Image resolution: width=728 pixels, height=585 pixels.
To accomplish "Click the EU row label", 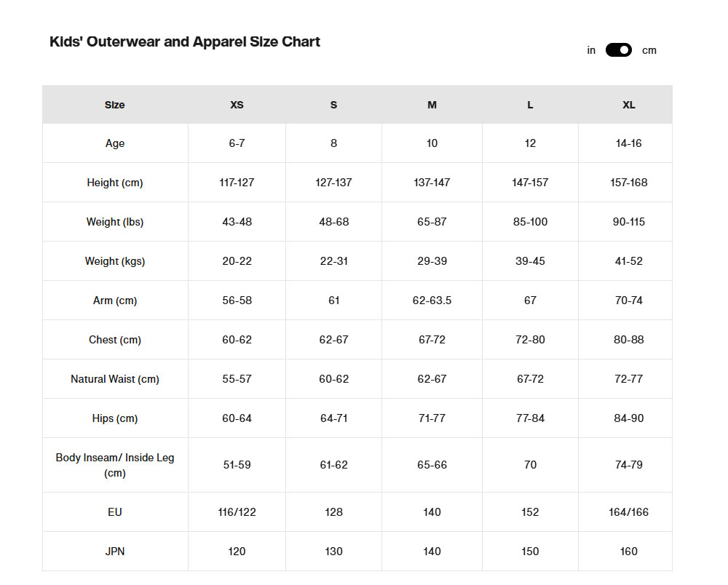I will click(115, 512).
